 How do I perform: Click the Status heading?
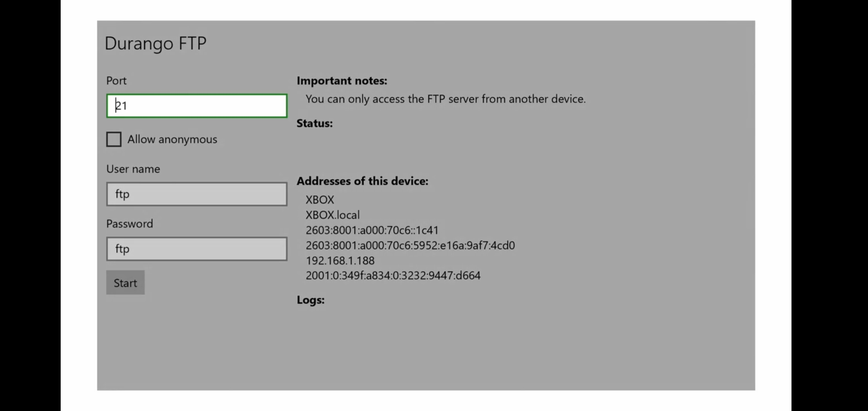coord(315,123)
